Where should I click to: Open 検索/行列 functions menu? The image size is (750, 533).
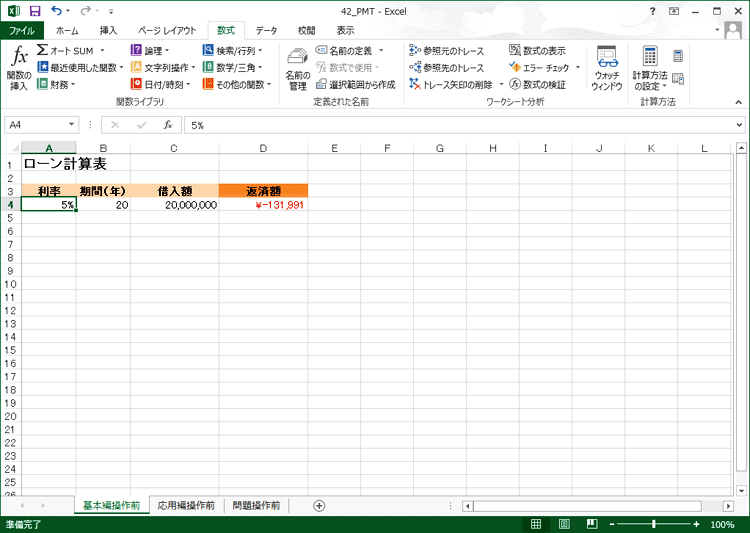click(232, 50)
